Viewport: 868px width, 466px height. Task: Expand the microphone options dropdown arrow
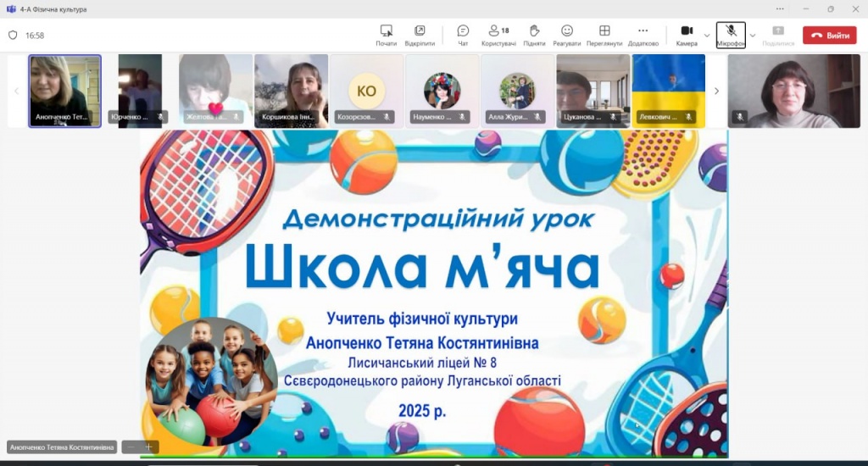[x=753, y=36]
